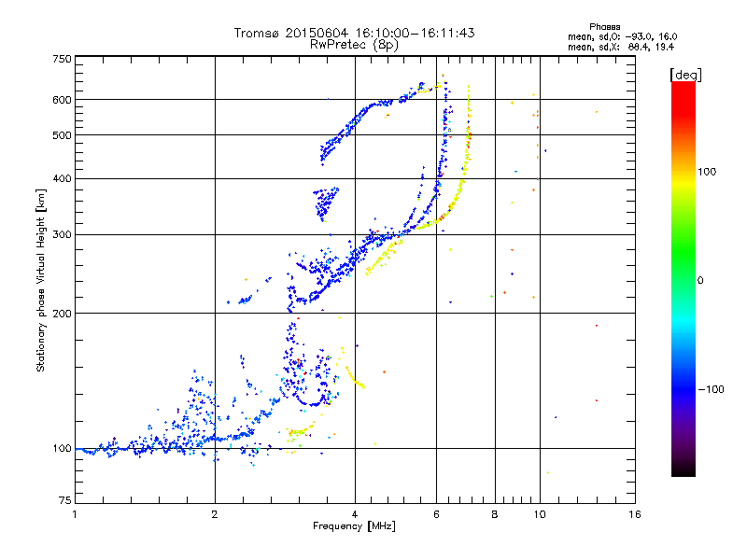The height and width of the screenshot is (560, 747).
Task: Click the y-axis tick label '500'
Action: coord(62,135)
